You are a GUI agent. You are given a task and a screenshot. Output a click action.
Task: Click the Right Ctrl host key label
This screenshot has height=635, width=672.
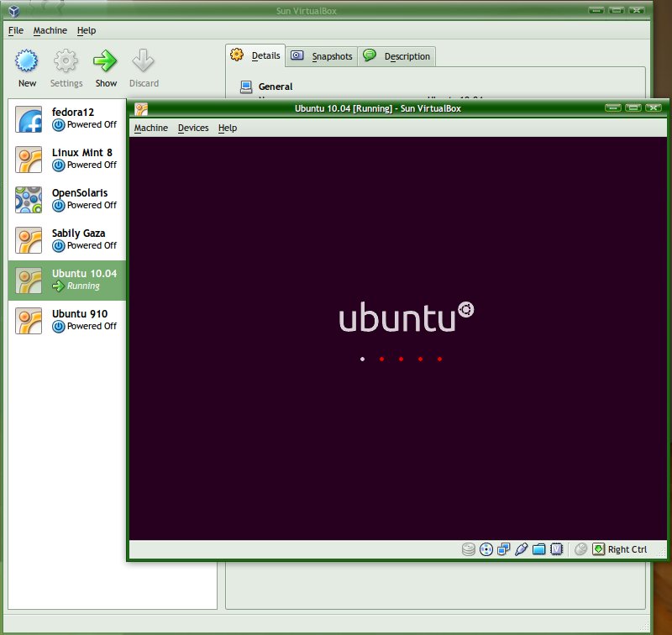point(627,549)
